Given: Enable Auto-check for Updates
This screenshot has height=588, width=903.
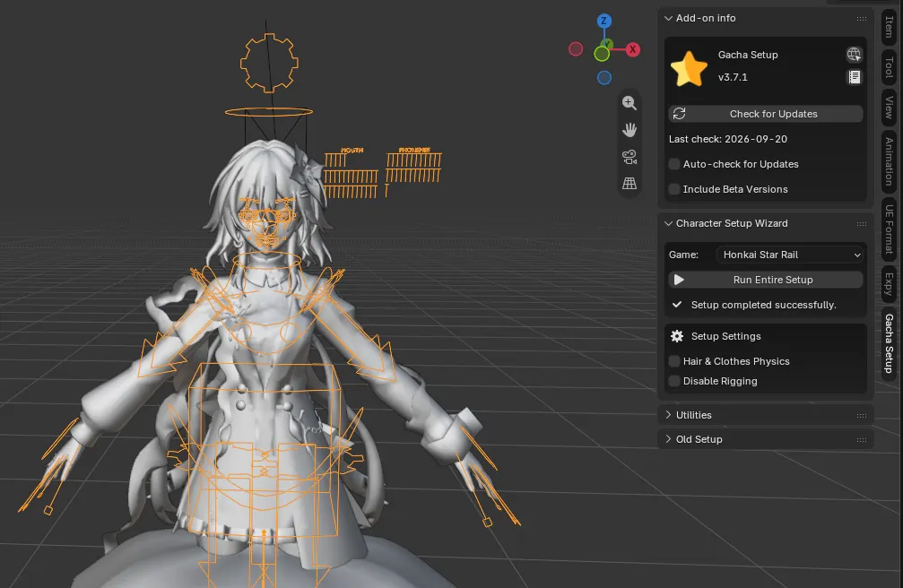Looking at the screenshot, I should (674, 164).
